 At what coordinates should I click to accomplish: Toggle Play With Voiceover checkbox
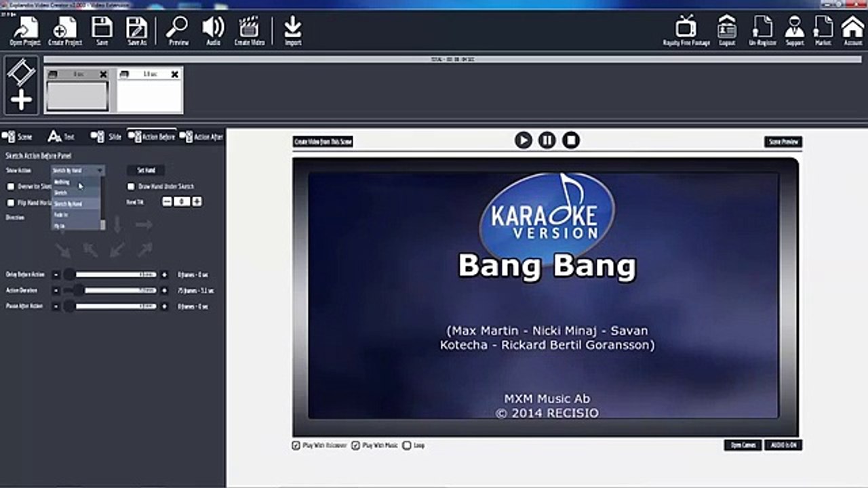[296, 445]
